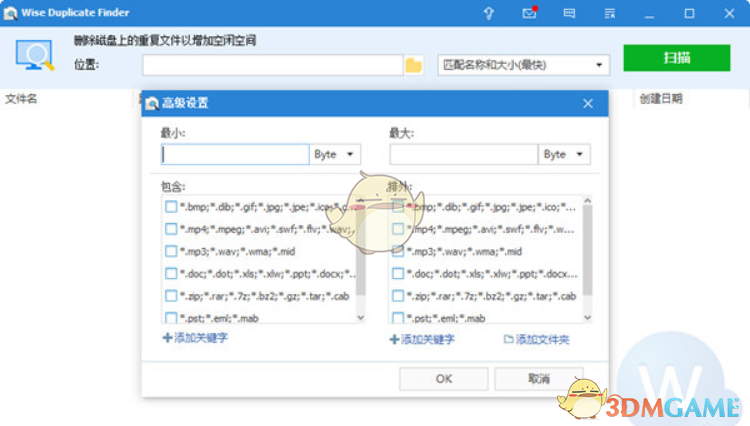750x426 pixels.
Task: Check the *.zip;*.rar include checkbox
Action: 171,296
